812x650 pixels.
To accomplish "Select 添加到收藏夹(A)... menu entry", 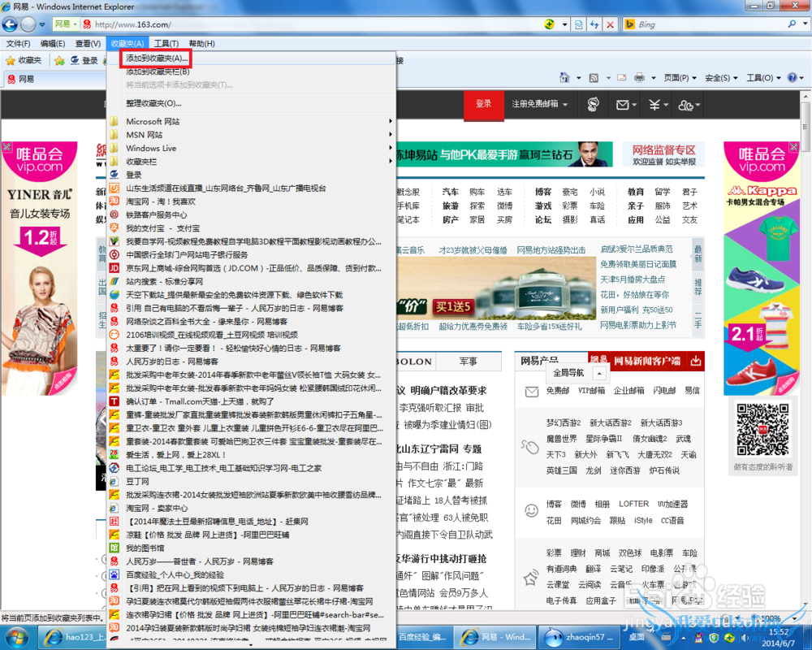I will point(157,58).
